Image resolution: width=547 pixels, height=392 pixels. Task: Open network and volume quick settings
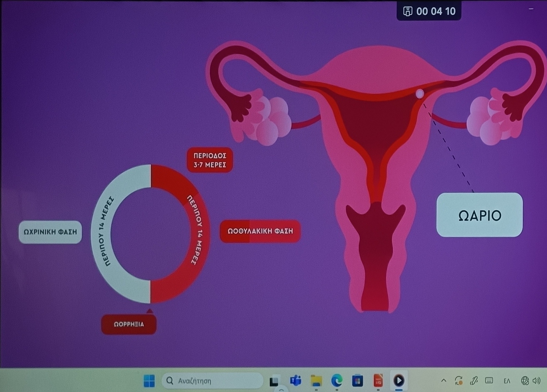[530, 381]
